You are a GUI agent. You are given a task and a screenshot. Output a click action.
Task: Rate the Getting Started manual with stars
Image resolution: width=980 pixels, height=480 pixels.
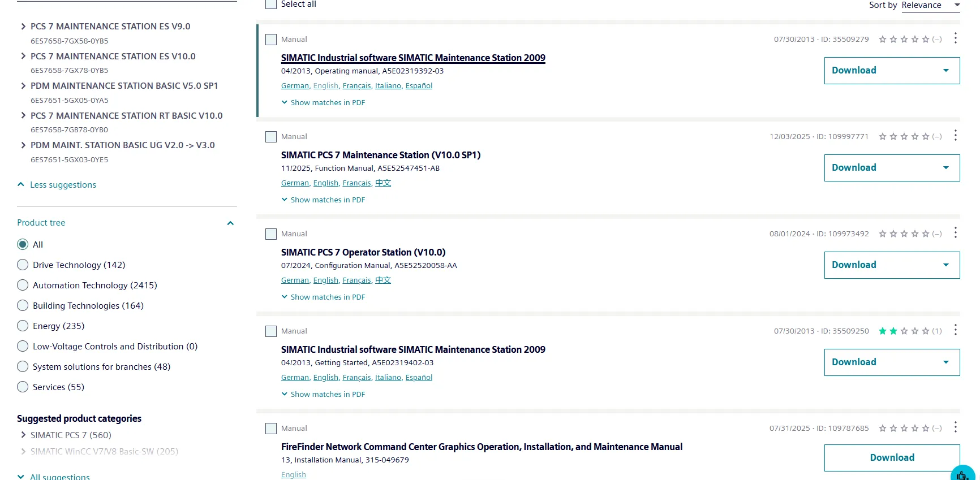point(904,331)
